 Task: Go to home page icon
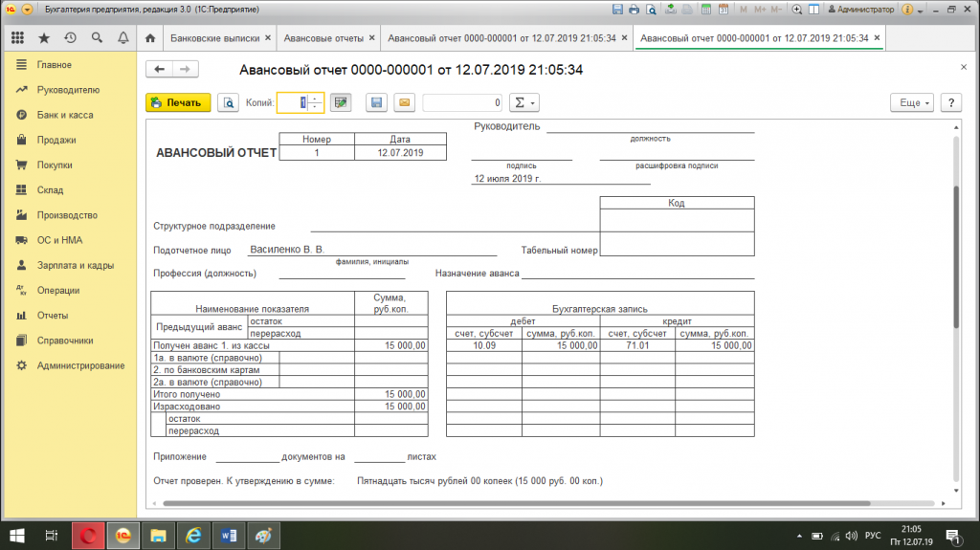pyautogui.click(x=149, y=38)
